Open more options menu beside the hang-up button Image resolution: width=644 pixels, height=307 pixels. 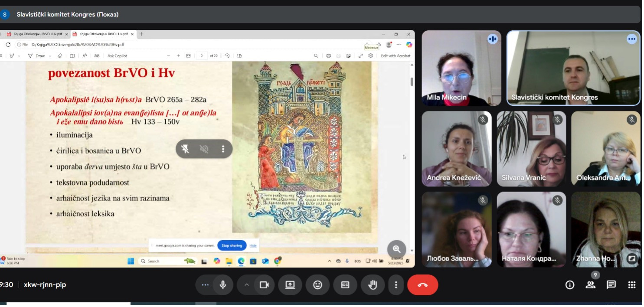pos(396,285)
